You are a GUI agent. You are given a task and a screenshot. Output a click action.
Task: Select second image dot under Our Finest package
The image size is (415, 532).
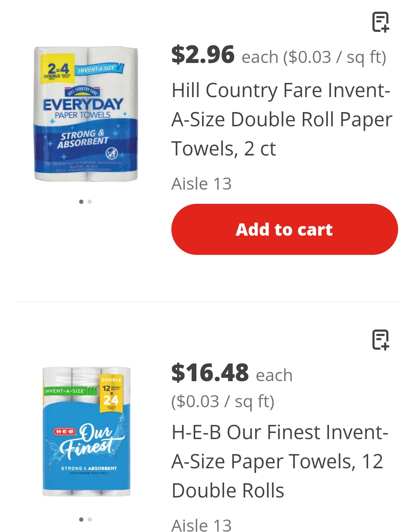coord(90,519)
